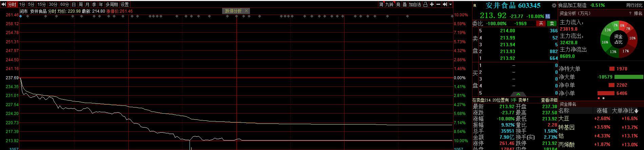Toggle the 九转 indicator
Viewport: 644px width, 150px height.
coord(389,4)
